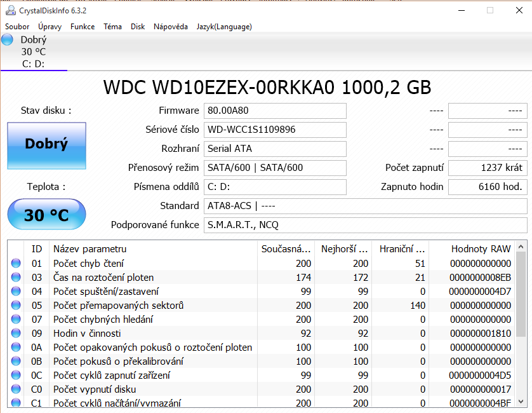Click RAW value 000000000017
Viewport: 532px width, 413px height.
click(481, 389)
